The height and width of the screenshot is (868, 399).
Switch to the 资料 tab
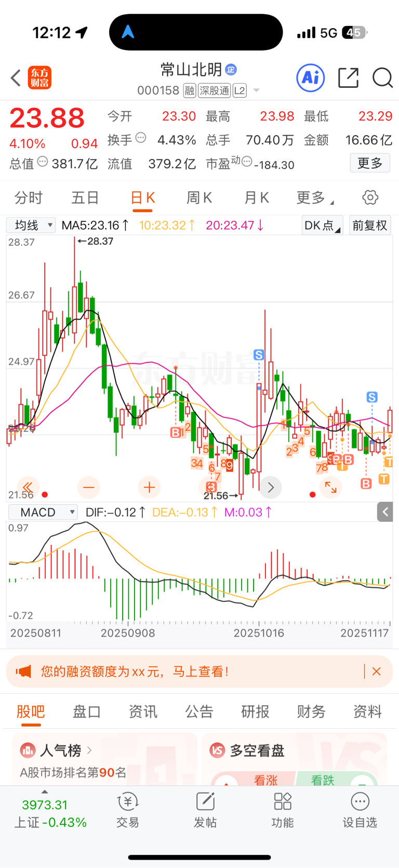click(367, 712)
